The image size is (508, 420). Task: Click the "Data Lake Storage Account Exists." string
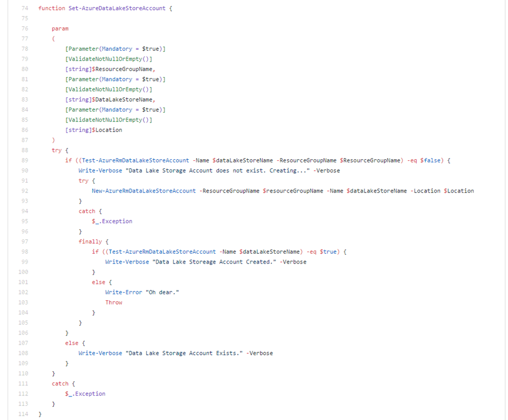coord(184,353)
